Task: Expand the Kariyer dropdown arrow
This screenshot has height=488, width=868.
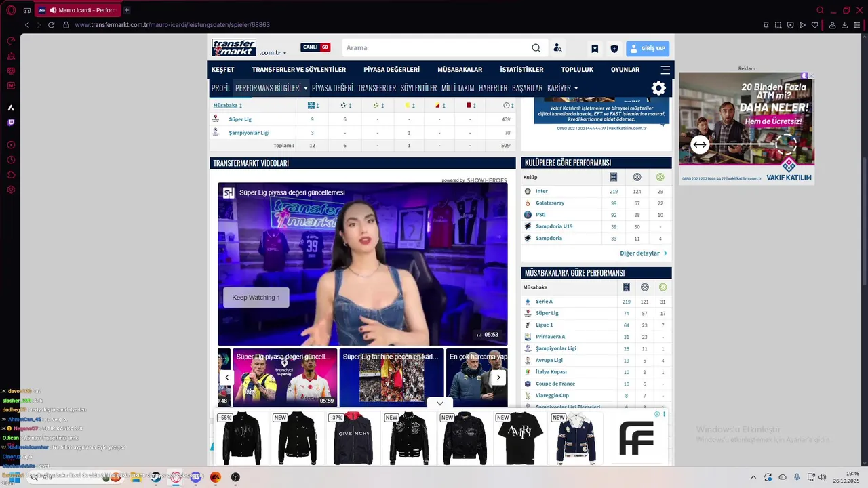Action: tap(576, 89)
